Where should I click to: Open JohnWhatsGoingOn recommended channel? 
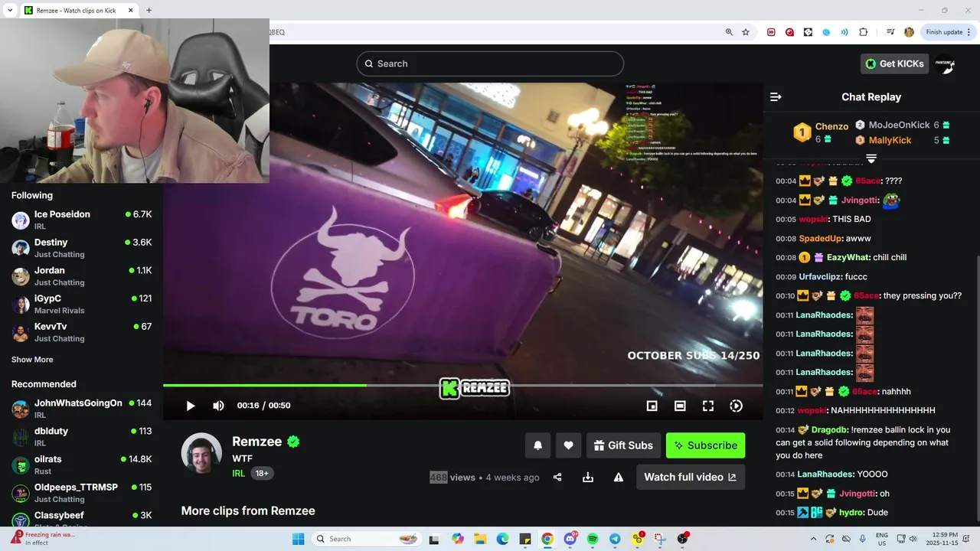click(x=81, y=409)
